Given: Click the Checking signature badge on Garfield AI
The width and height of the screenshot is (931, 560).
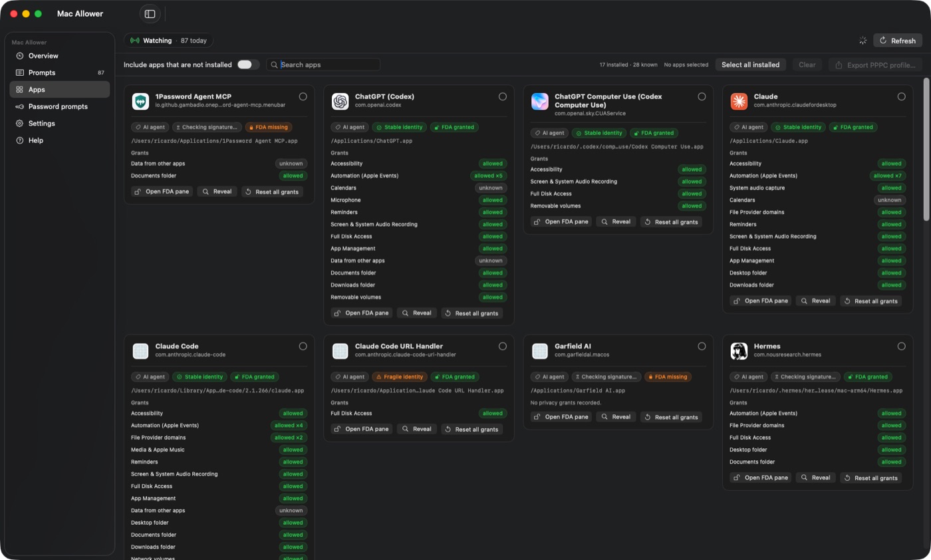Looking at the screenshot, I should [606, 376].
